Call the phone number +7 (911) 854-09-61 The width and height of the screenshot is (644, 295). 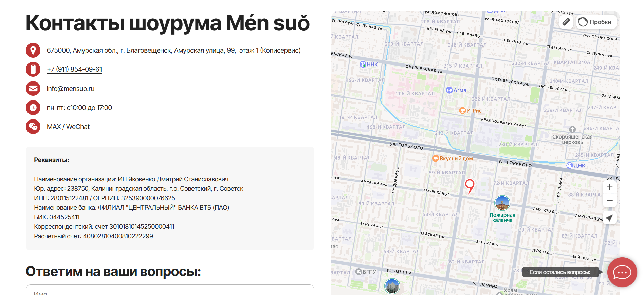click(74, 69)
